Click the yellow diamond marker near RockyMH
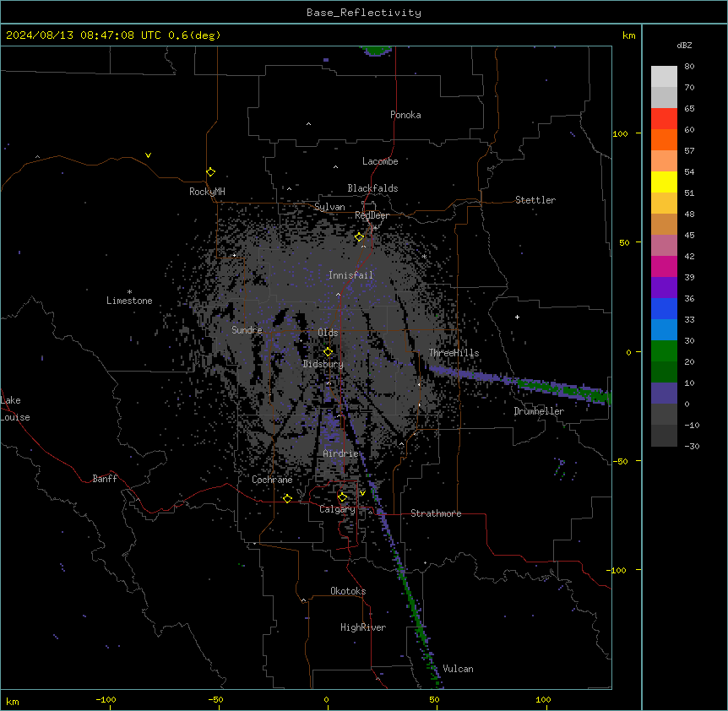Image resolution: width=728 pixels, height=711 pixels. (211, 172)
